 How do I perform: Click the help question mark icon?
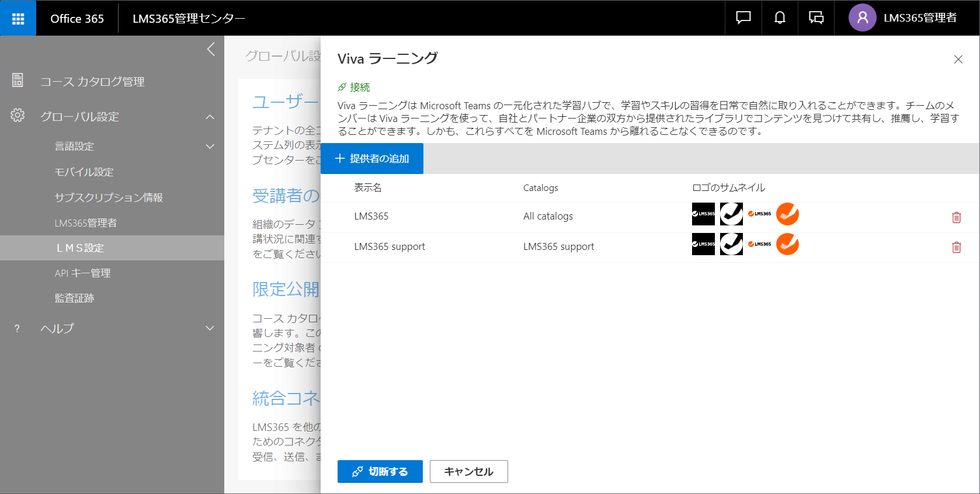tap(17, 329)
